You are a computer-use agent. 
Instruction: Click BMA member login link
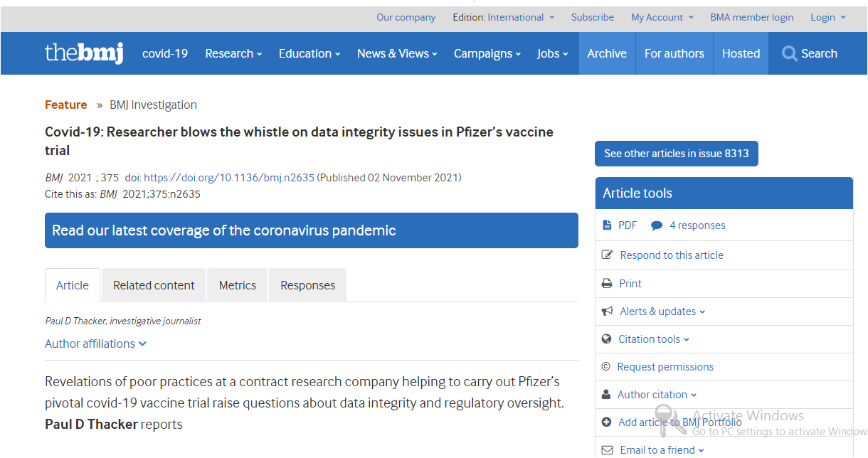point(752,17)
